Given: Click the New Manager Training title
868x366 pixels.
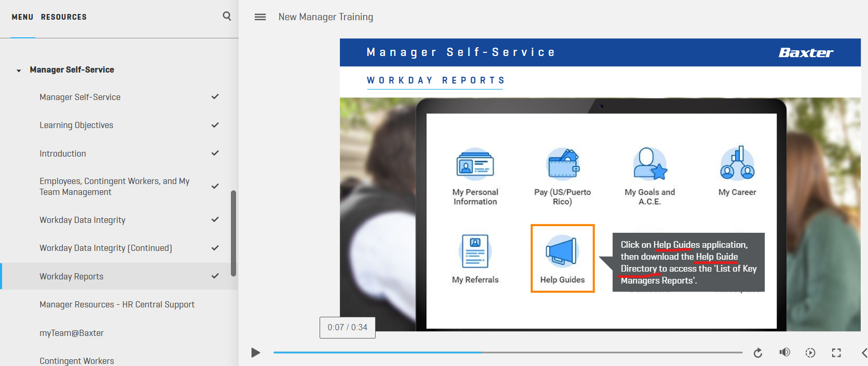Looking at the screenshot, I should (x=326, y=17).
